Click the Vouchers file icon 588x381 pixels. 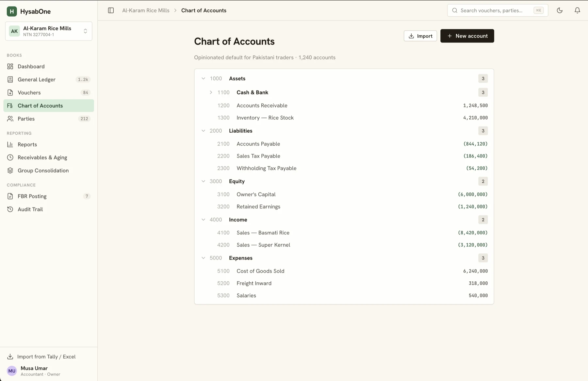[10, 92]
